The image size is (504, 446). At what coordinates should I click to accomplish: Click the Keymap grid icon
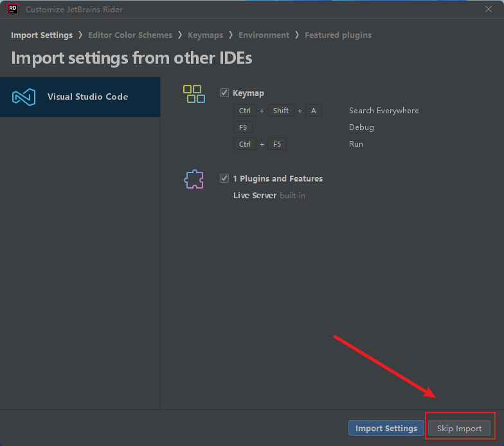[194, 94]
